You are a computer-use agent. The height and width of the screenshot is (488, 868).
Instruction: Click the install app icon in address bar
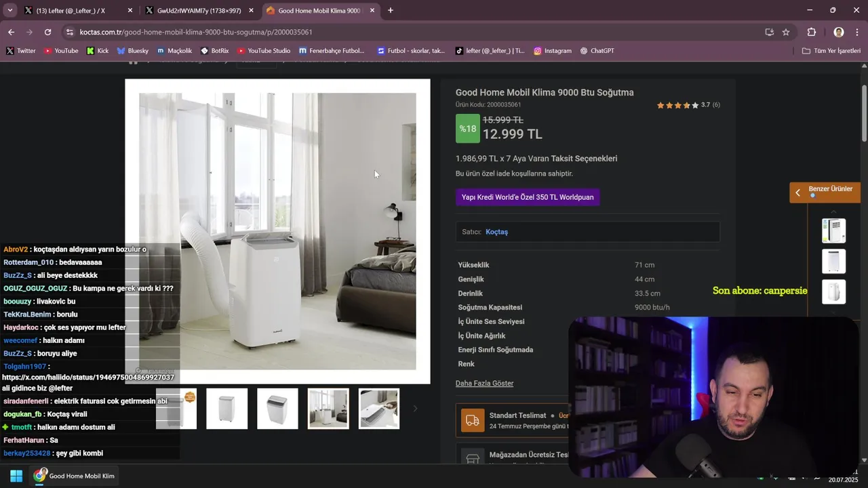[x=769, y=32]
